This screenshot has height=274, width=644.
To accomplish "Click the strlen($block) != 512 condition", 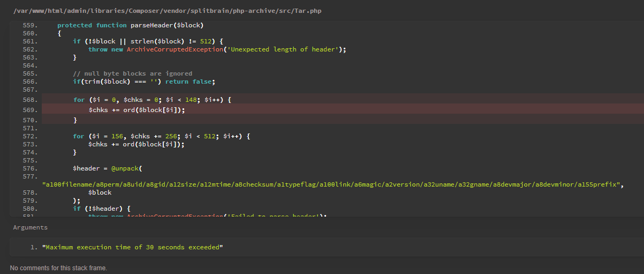I will 179,41.
